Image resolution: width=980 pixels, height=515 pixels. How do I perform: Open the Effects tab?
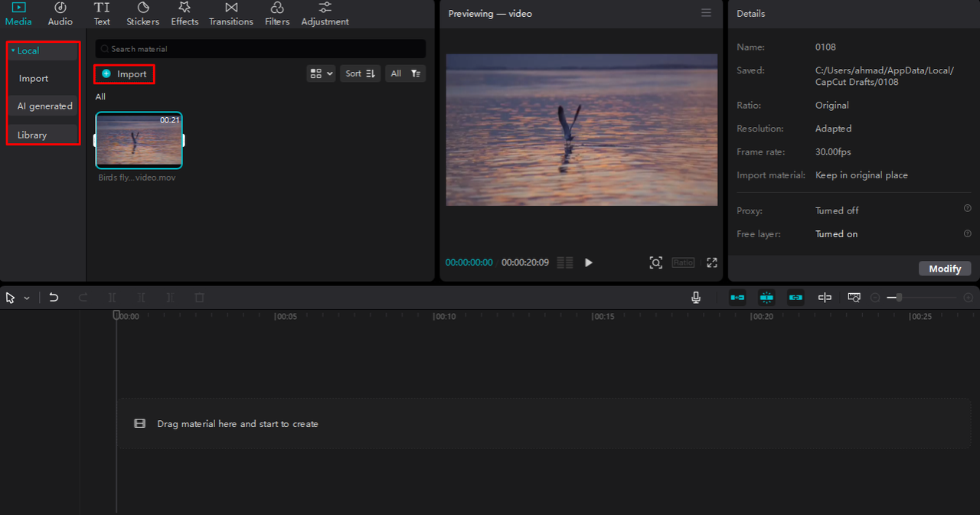click(x=185, y=14)
